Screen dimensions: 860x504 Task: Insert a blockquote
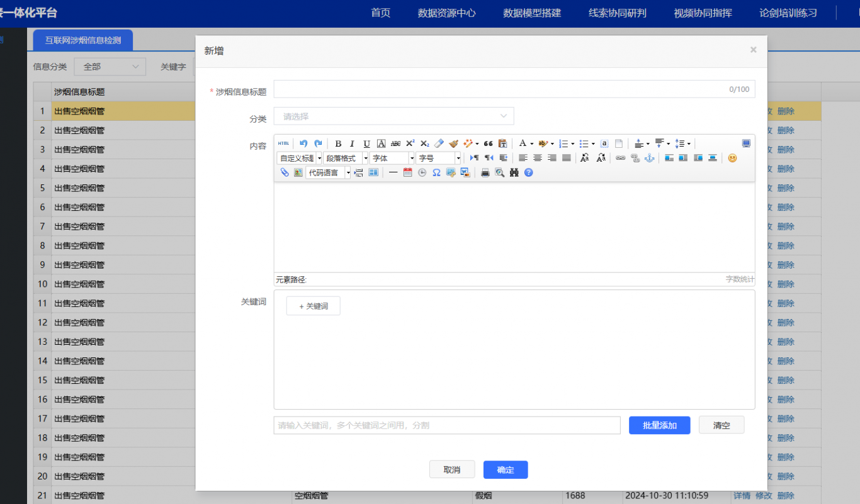tap(488, 143)
